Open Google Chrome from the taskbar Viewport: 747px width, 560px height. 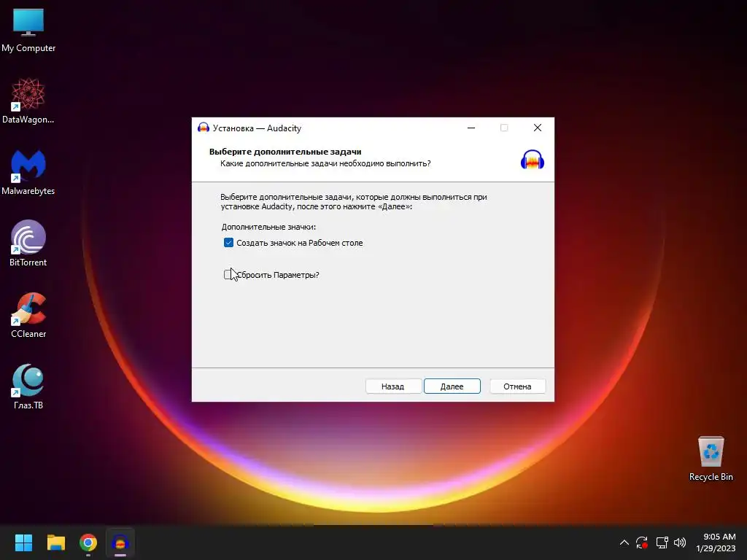[x=88, y=542]
